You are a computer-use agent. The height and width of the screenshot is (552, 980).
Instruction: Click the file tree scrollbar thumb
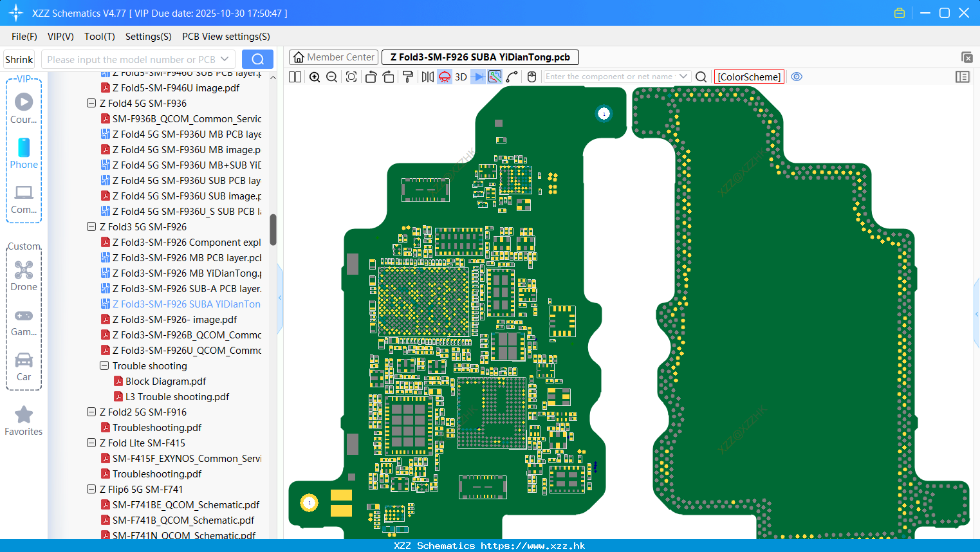click(x=273, y=230)
